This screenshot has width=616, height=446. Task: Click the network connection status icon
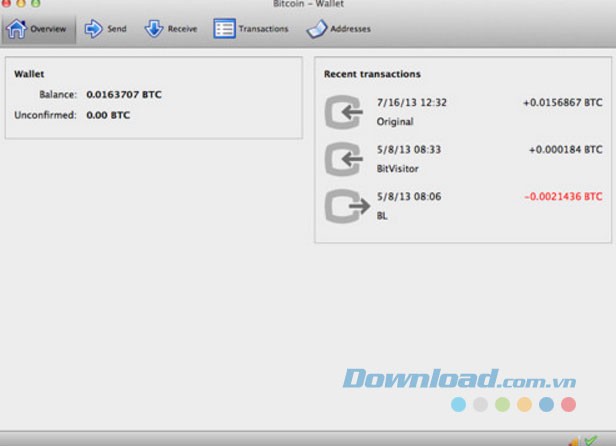[x=574, y=441]
